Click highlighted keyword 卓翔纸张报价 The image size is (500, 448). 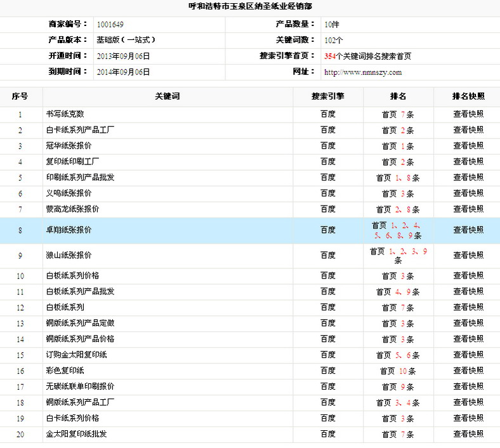[69, 230]
